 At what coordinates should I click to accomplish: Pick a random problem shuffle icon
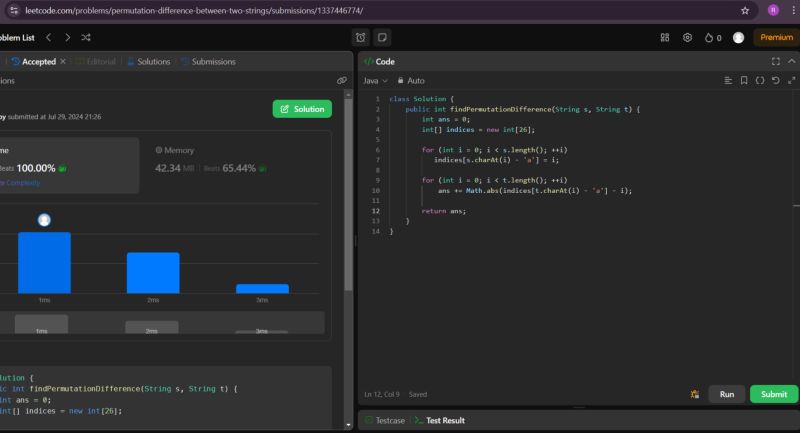[x=86, y=37]
